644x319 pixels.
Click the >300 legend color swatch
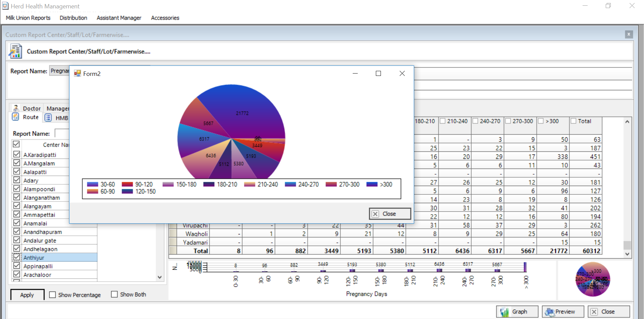pos(372,184)
